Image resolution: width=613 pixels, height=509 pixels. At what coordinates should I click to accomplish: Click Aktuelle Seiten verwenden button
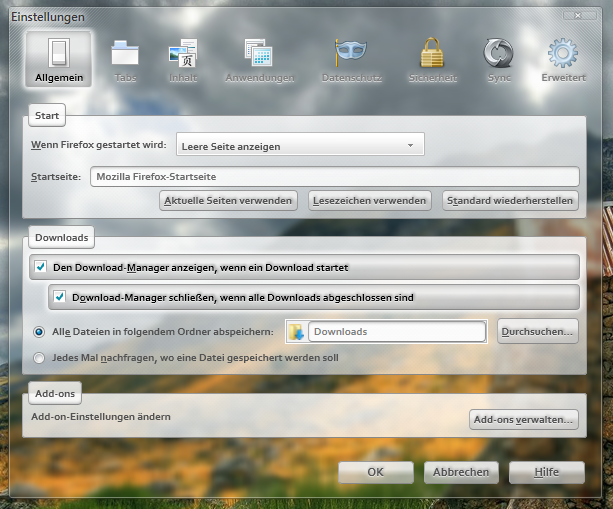[229, 201]
